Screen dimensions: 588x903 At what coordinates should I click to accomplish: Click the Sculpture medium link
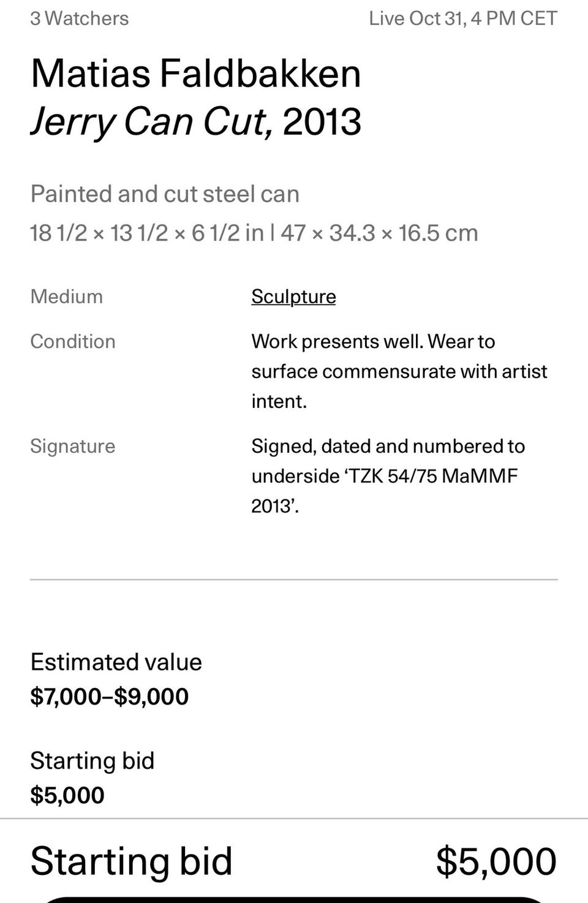point(293,297)
